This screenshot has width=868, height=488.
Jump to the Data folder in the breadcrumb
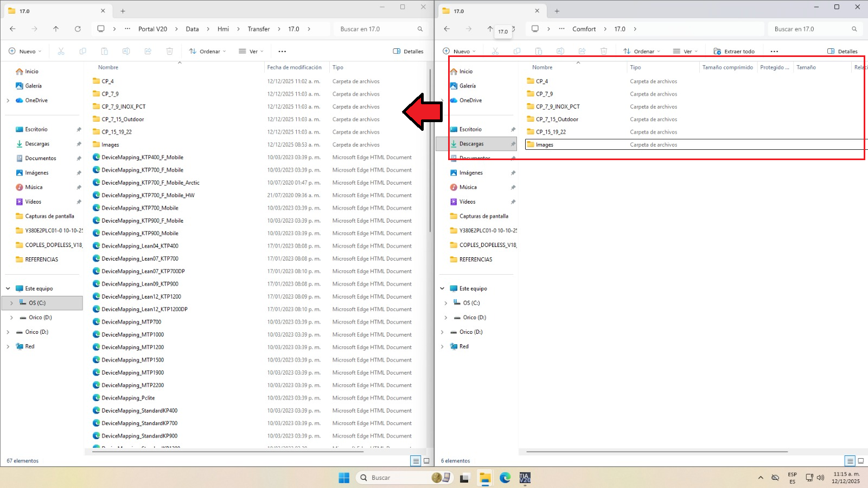click(x=192, y=29)
